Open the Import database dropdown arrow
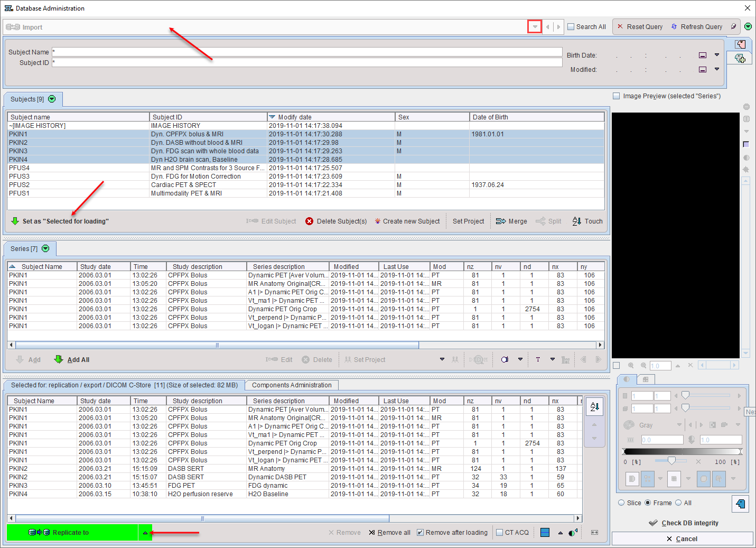Screen dimensions: 756x548 click(535, 27)
